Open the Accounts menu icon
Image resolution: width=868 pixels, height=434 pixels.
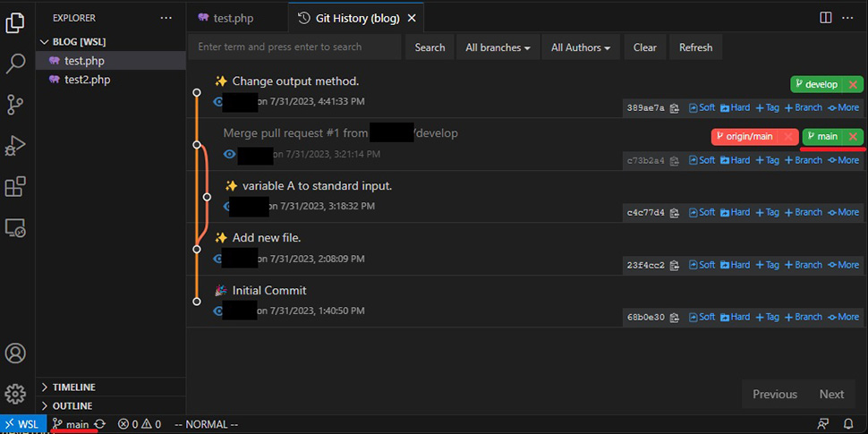[15, 353]
